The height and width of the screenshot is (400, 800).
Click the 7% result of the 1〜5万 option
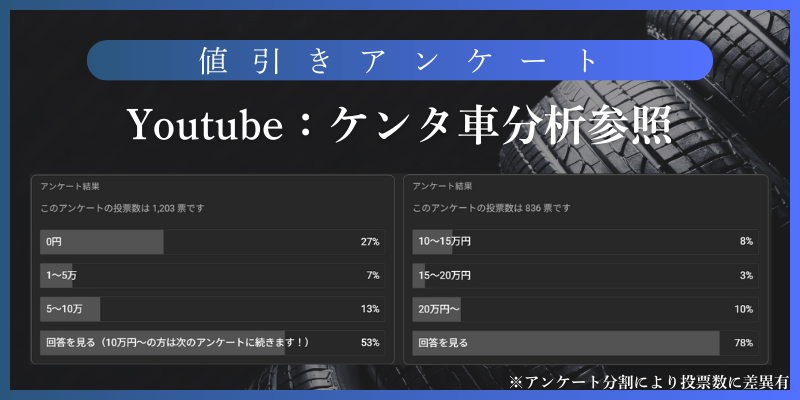373,276
